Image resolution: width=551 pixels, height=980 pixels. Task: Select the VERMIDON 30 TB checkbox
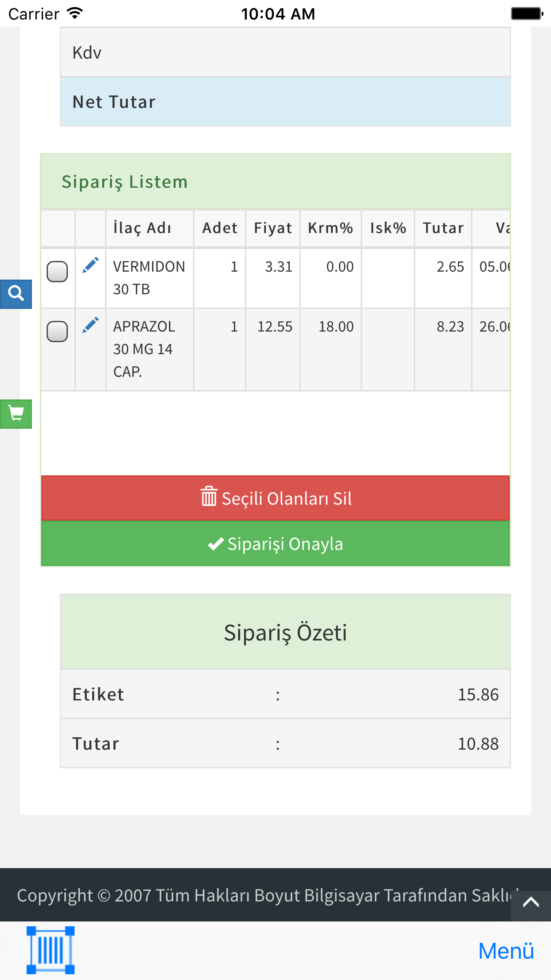point(57,271)
